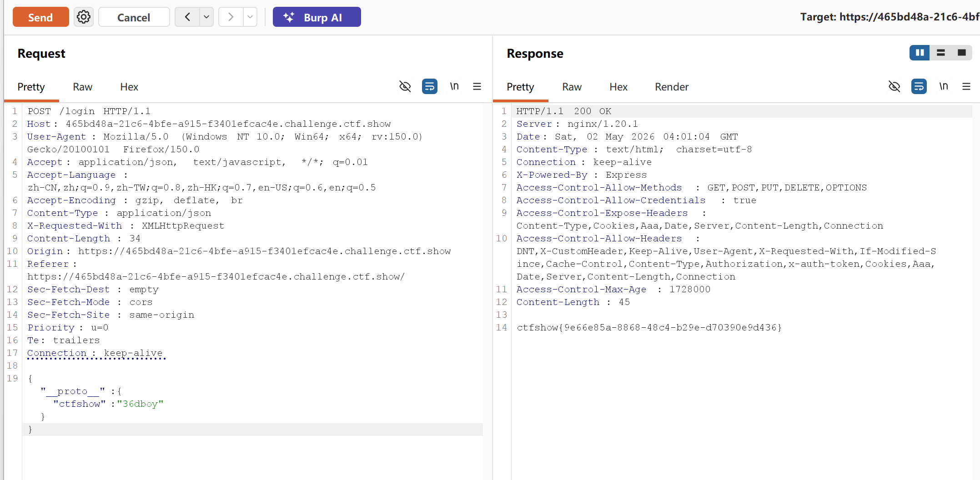Expand the forward history dropdown arrow
Image resolution: width=980 pixels, height=480 pixels.
[x=250, y=17]
